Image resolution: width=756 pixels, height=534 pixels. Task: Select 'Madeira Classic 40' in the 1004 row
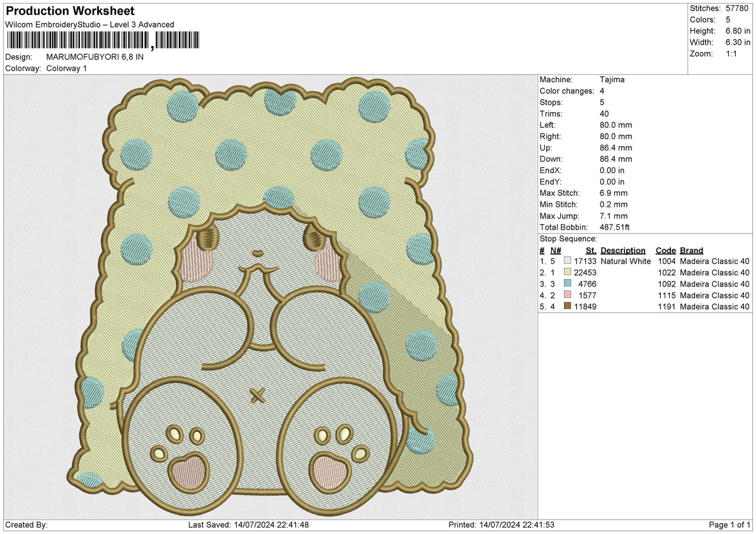[714, 261]
